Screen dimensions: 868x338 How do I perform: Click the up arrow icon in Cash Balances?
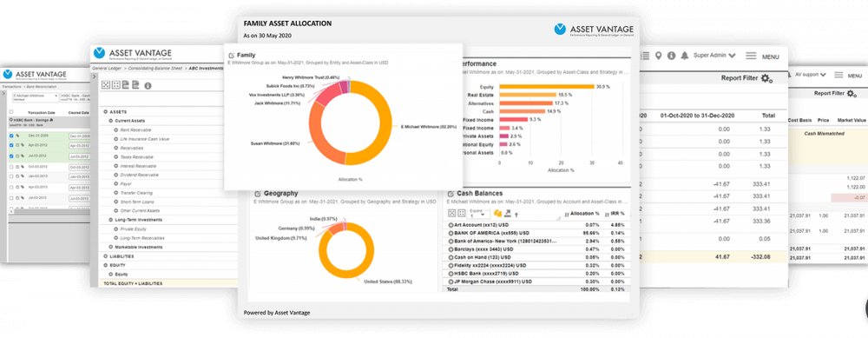[x=516, y=214]
